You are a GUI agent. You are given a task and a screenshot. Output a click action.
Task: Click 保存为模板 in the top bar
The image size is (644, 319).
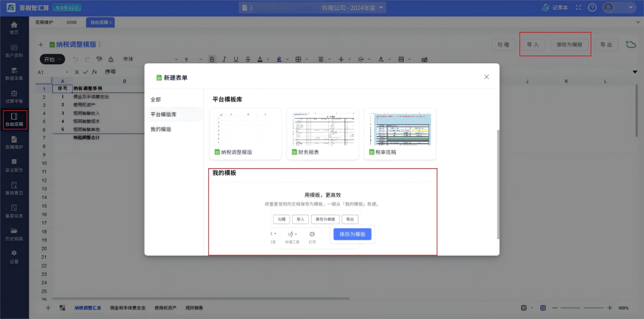[x=569, y=45]
